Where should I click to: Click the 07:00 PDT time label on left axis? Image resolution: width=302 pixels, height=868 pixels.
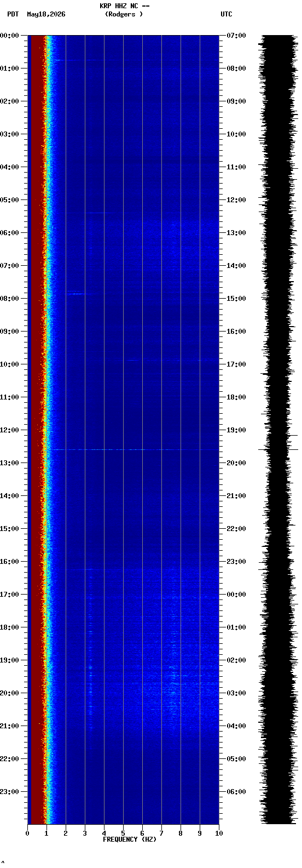point(10,266)
